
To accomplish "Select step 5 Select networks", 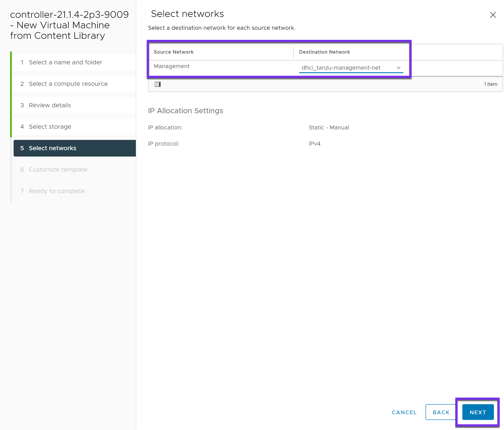I will point(52,148).
